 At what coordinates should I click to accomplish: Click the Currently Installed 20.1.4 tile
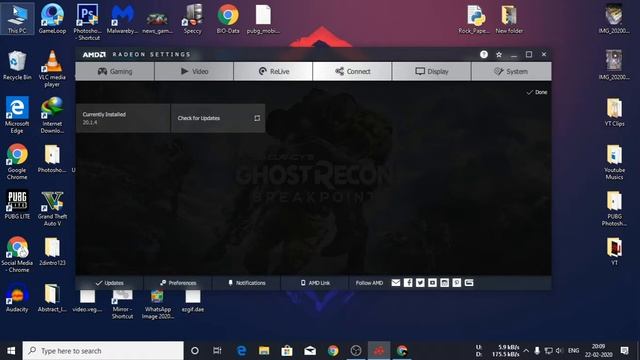(x=123, y=118)
